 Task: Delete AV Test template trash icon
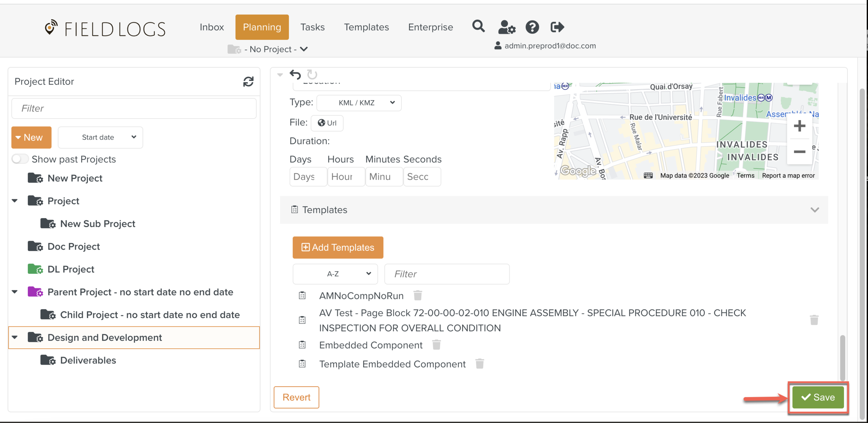(814, 320)
